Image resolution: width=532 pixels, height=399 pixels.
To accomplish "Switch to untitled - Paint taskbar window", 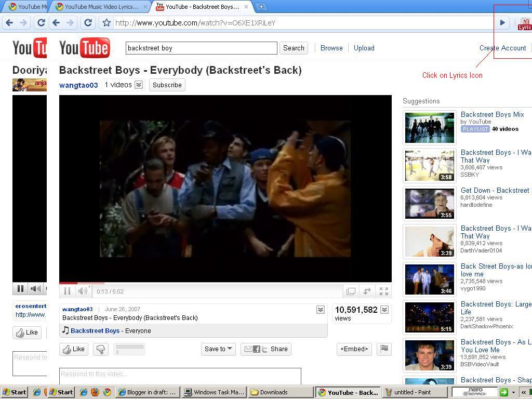I will [414, 392].
